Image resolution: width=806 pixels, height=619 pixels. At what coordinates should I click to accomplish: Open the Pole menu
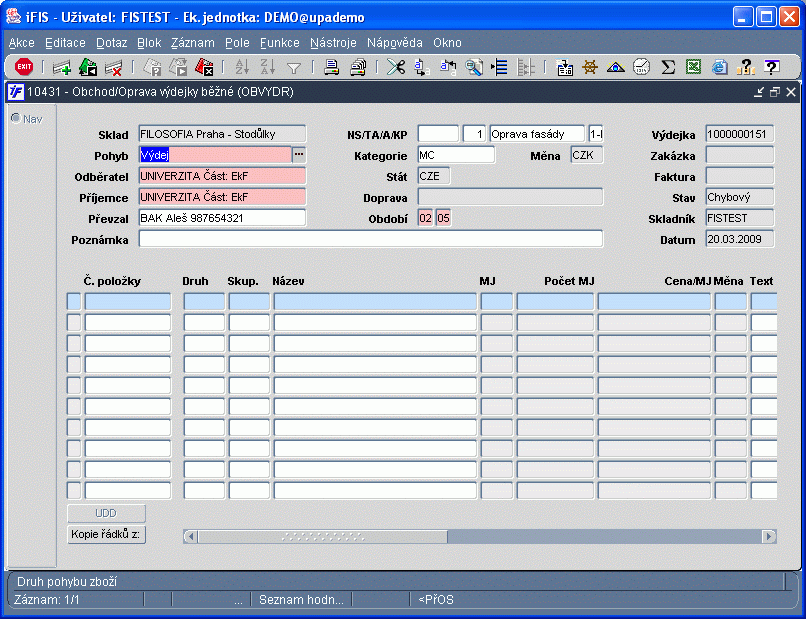click(x=237, y=43)
